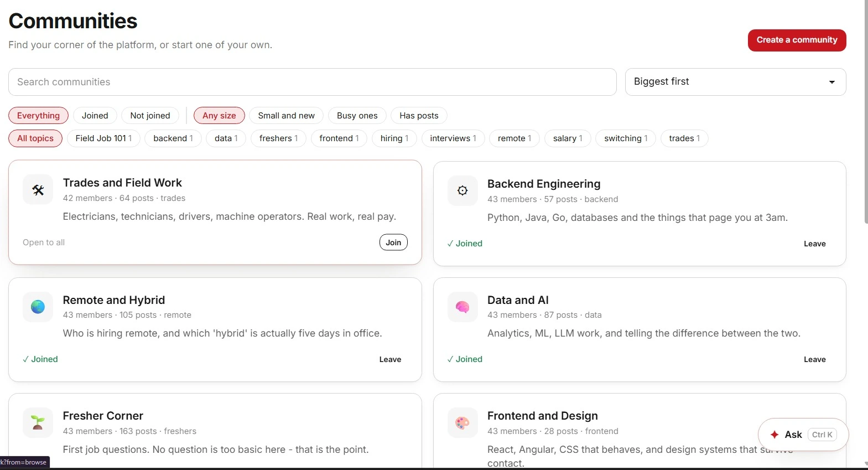Choose the interviews topic chip
Screen dimensions: 868x470
coord(453,138)
